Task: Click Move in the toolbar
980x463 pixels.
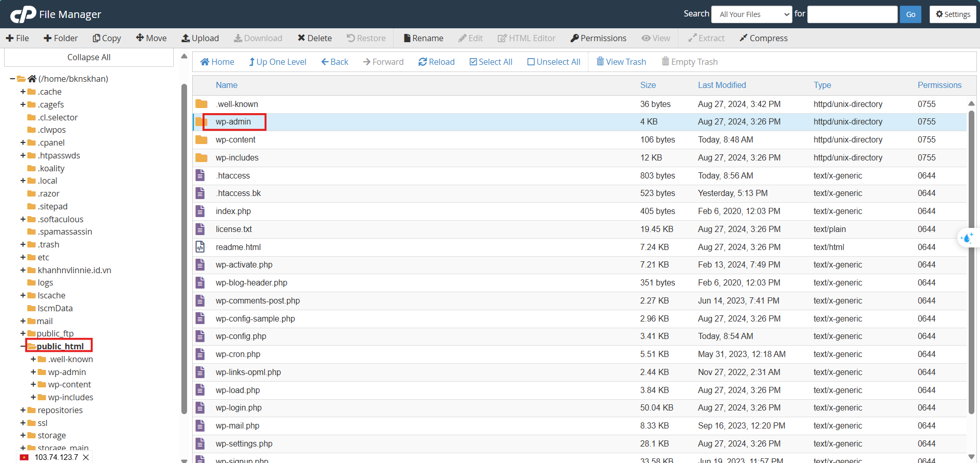Action: [151, 38]
